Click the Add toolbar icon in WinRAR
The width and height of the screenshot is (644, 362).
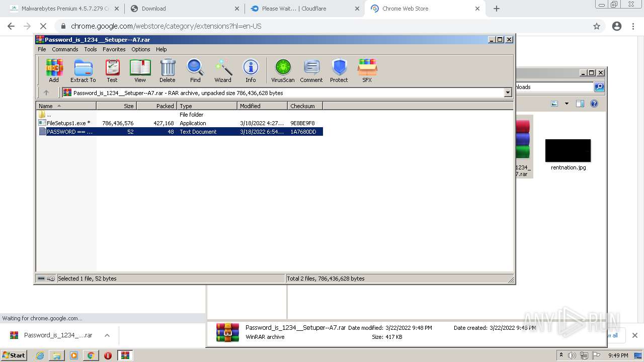coord(54,71)
